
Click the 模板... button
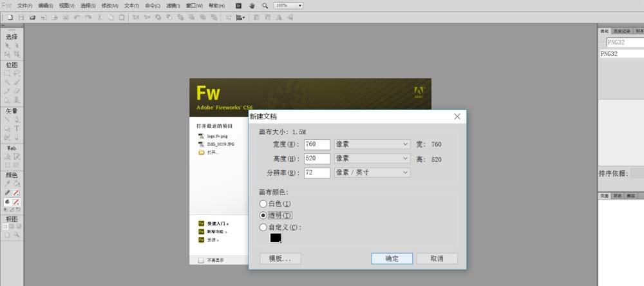pos(281,258)
